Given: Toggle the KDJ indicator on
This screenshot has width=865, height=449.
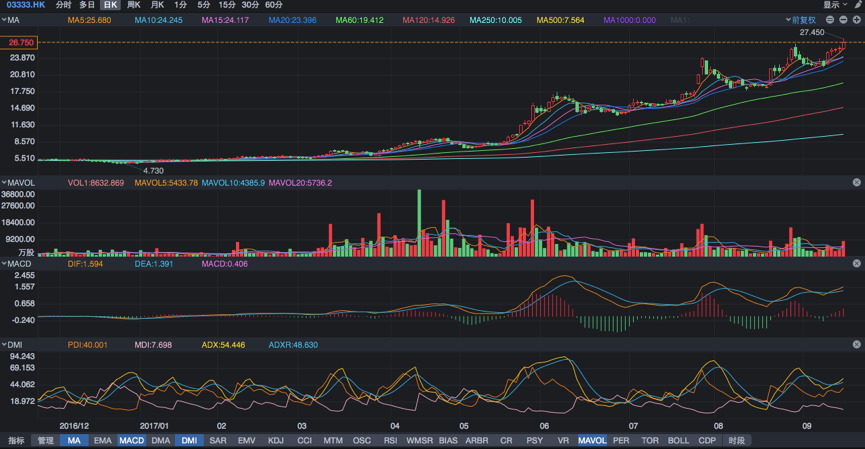Looking at the screenshot, I should (x=276, y=441).
